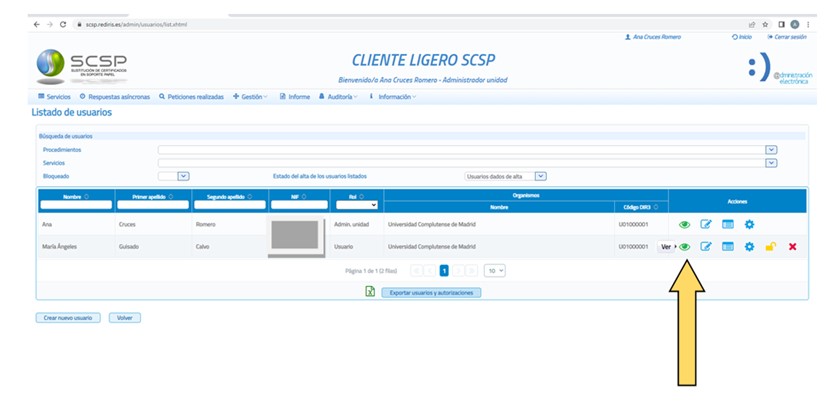
Task: Click the SCSP logo
Action: pos(82,68)
